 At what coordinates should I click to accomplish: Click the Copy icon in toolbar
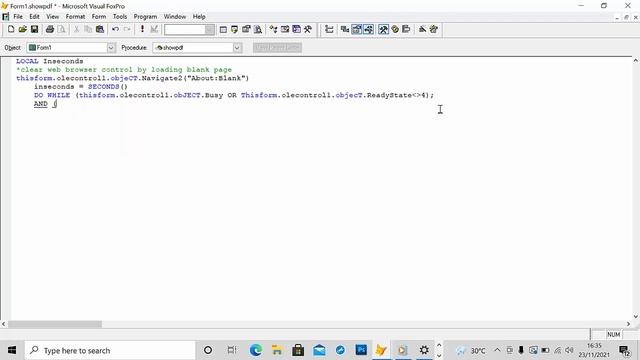point(88,29)
